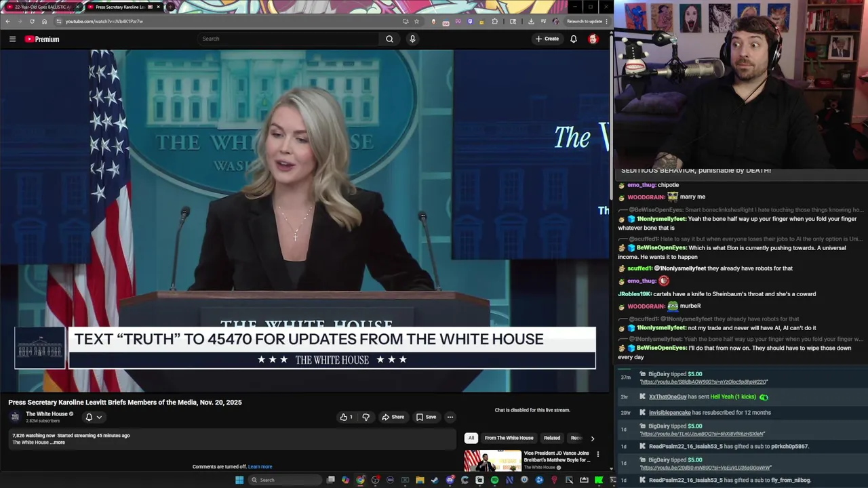Open the browser home page button
868x488 pixels.
(x=45, y=21)
